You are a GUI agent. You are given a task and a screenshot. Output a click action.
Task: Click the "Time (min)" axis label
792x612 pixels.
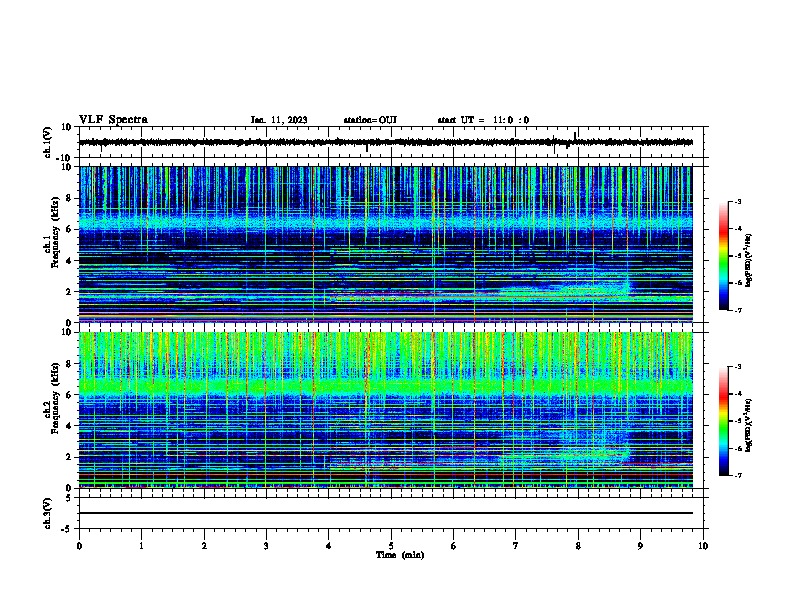[x=400, y=555]
